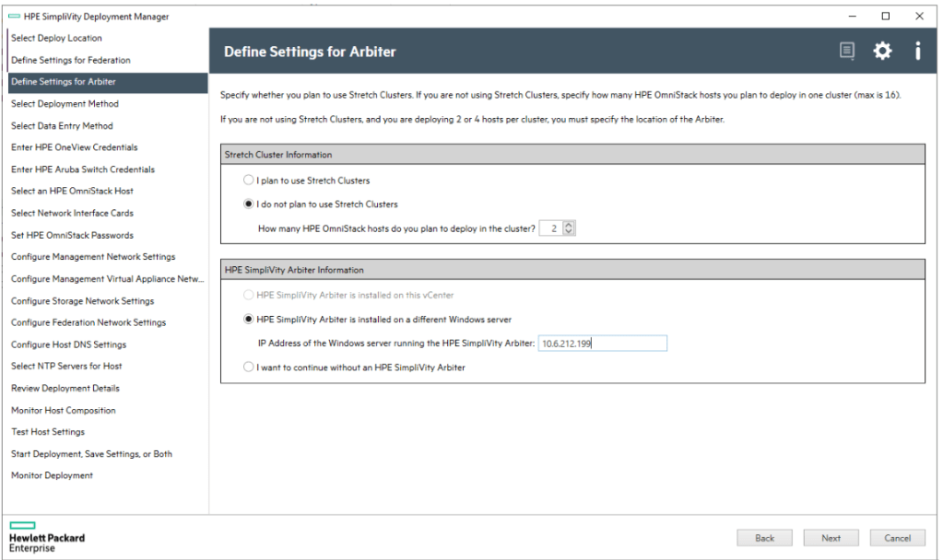This screenshot has height=560, width=943.
Task: Open Define Settings for Federation step
Action: click(70, 60)
